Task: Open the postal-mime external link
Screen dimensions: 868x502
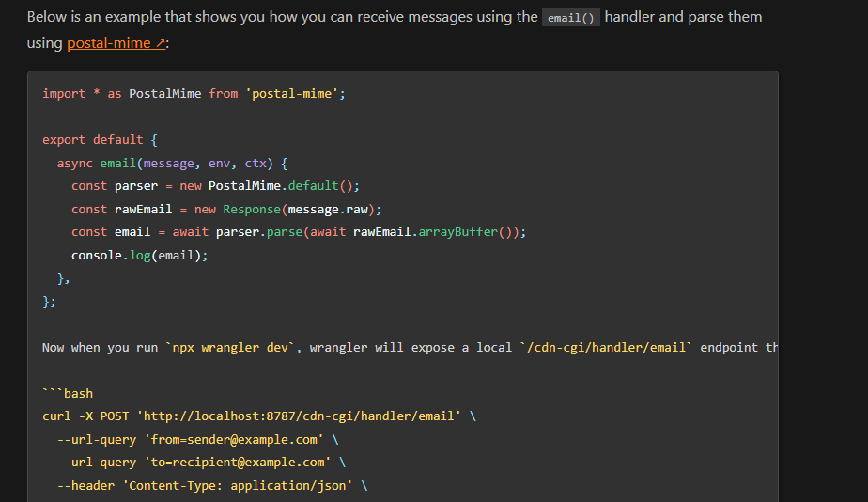Action: pyautogui.click(x=116, y=43)
